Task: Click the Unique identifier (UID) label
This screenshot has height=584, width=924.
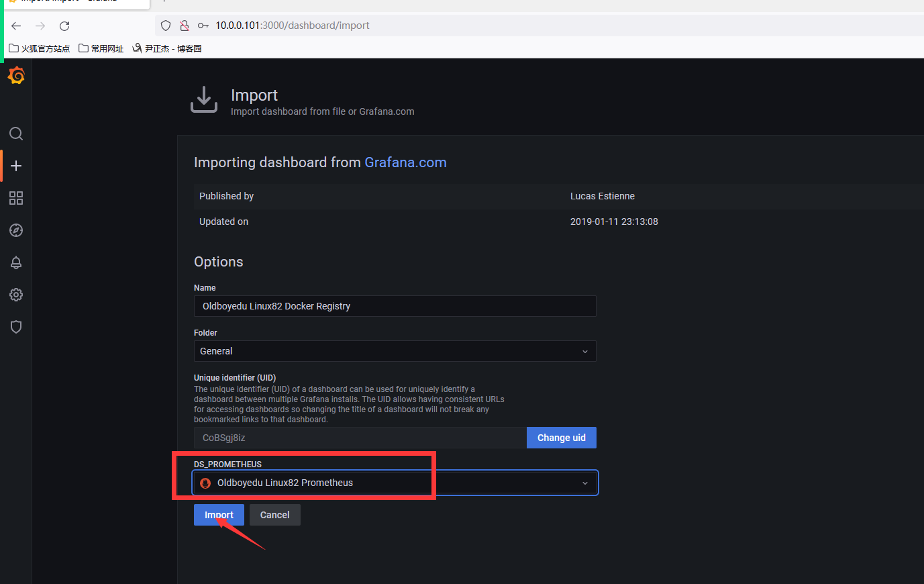Action: (x=235, y=378)
